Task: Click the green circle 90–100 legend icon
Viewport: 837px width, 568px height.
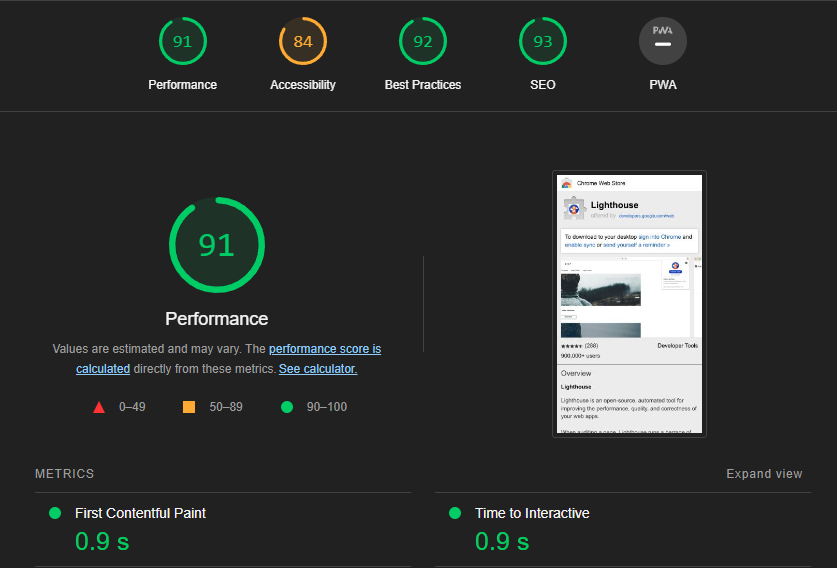Action: pos(287,407)
